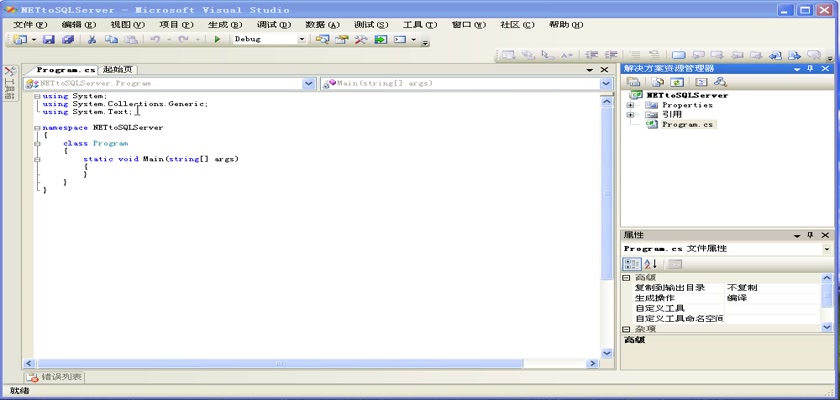Click the Properties icon in Solution Explorer toolbar
This screenshot has height=400, width=840.
click(x=633, y=82)
